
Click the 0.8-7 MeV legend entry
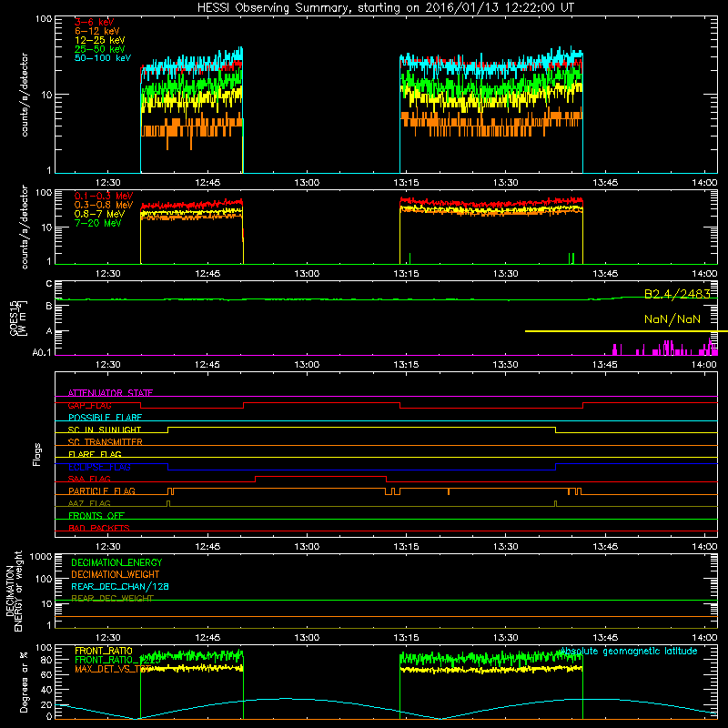click(x=99, y=214)
